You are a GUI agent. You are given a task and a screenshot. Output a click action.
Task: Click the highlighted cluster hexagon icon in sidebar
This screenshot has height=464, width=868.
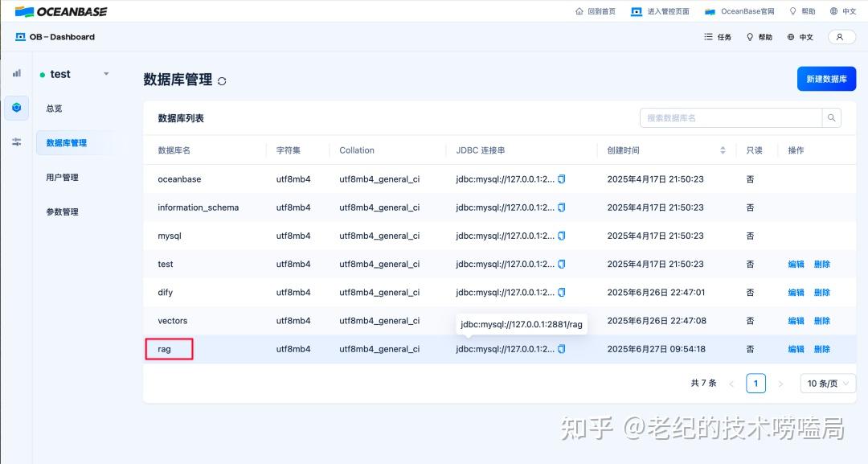click(x=16, y=107)
